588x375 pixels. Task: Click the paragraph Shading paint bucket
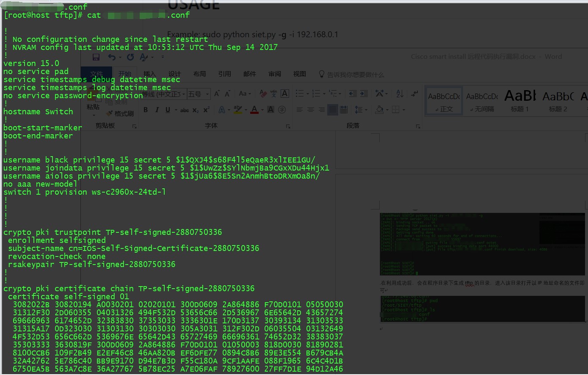[378, 110]
